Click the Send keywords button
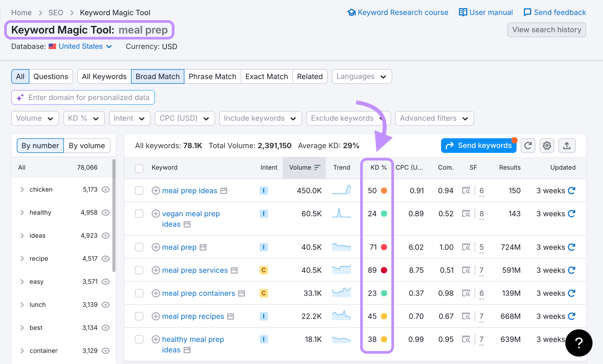Viewport: 603px width, 364px height. [x=478, y=145]
